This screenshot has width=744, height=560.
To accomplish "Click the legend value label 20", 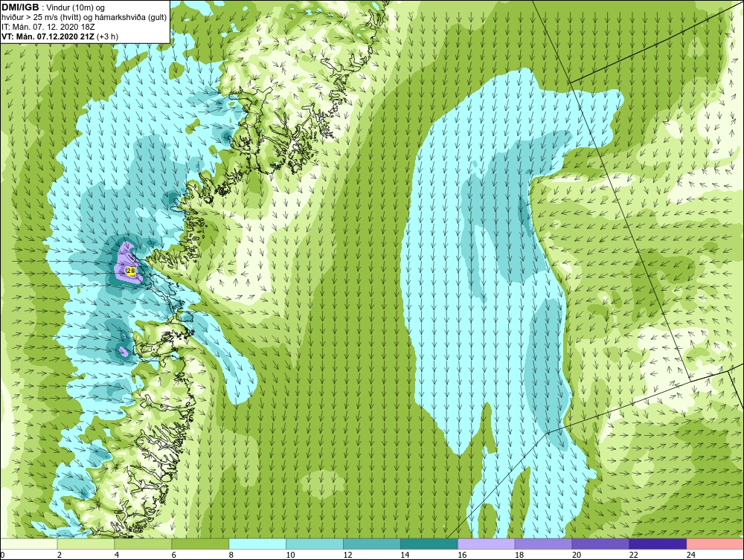I will click(x=577, y=555).
